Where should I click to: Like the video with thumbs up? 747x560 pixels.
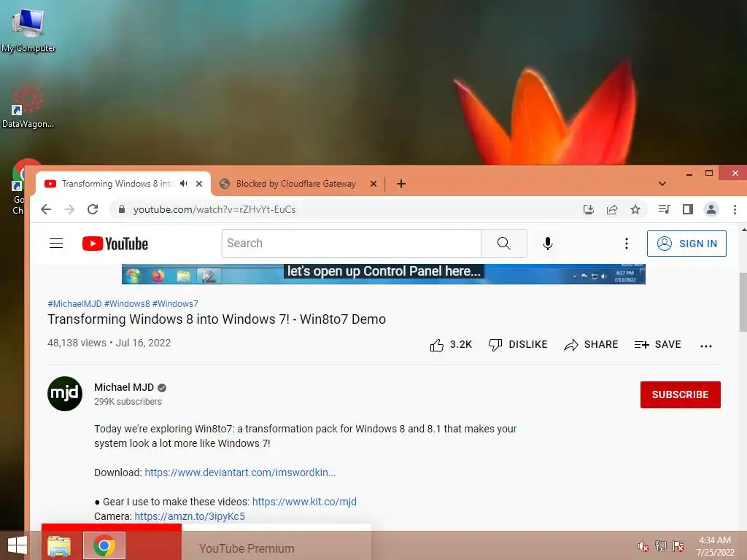coord(451,345)
